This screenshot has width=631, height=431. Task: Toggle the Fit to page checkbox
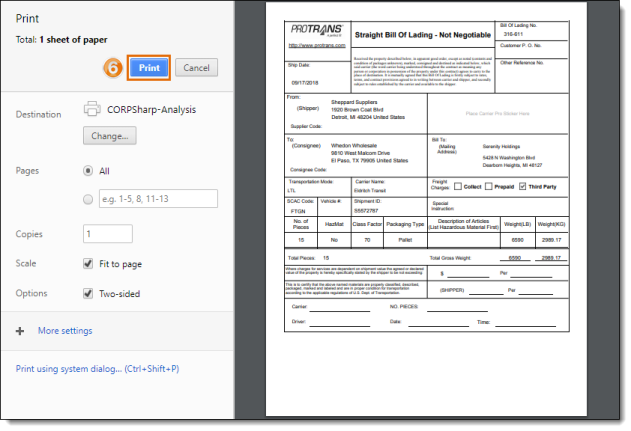tap(89, 264)
